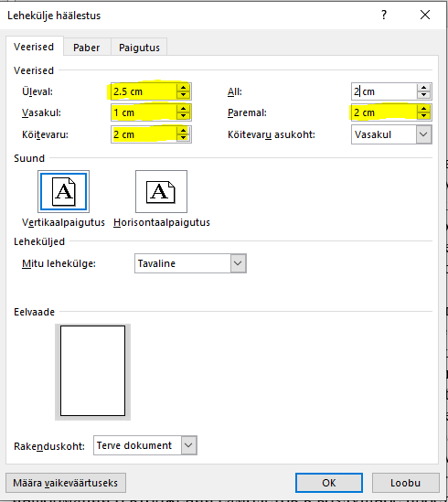Select the Vertikaalpaigutus portrait orientation icon
Viewport: 448px width, 502px height.
click(63, 191)
